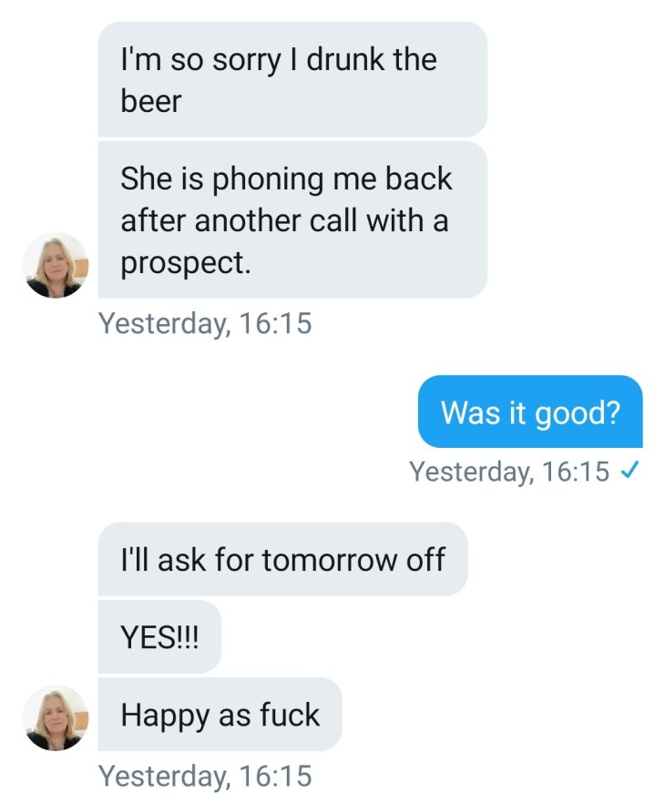Click the final 'Happy as...' message bubble
The height and width of the screenshot is (812, 665).
pos(220,715)
